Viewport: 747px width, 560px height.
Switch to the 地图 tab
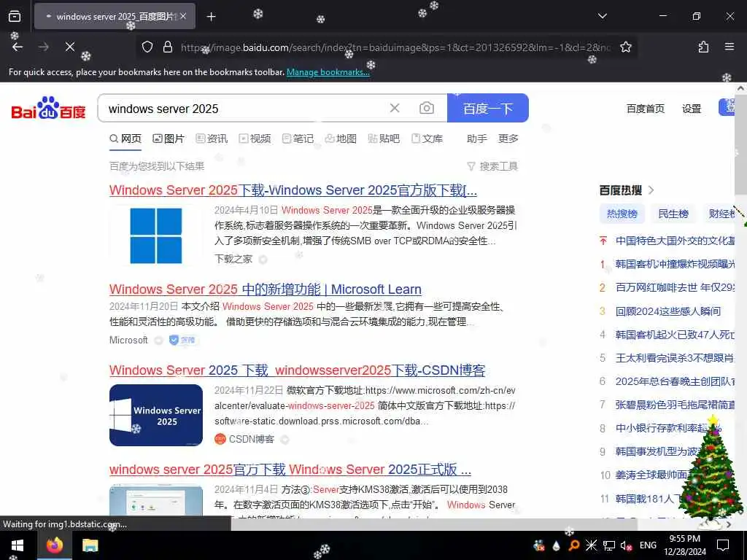(341, 139)
